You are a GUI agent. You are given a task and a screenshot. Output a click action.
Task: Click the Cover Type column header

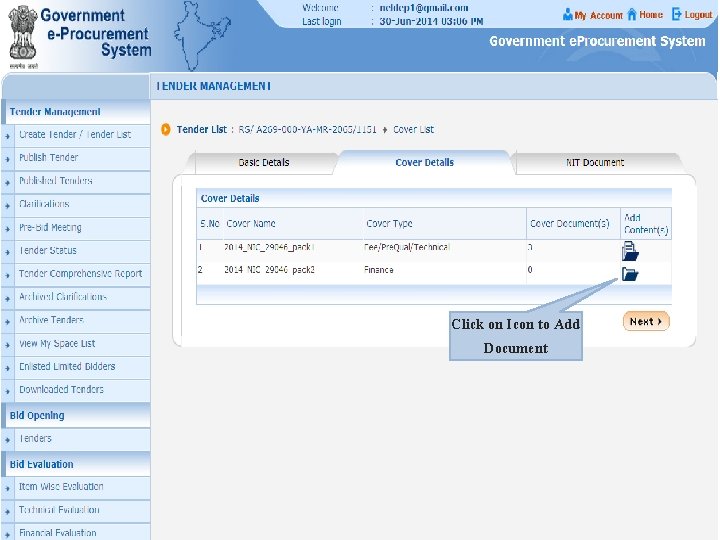click(x=389, y=224)
